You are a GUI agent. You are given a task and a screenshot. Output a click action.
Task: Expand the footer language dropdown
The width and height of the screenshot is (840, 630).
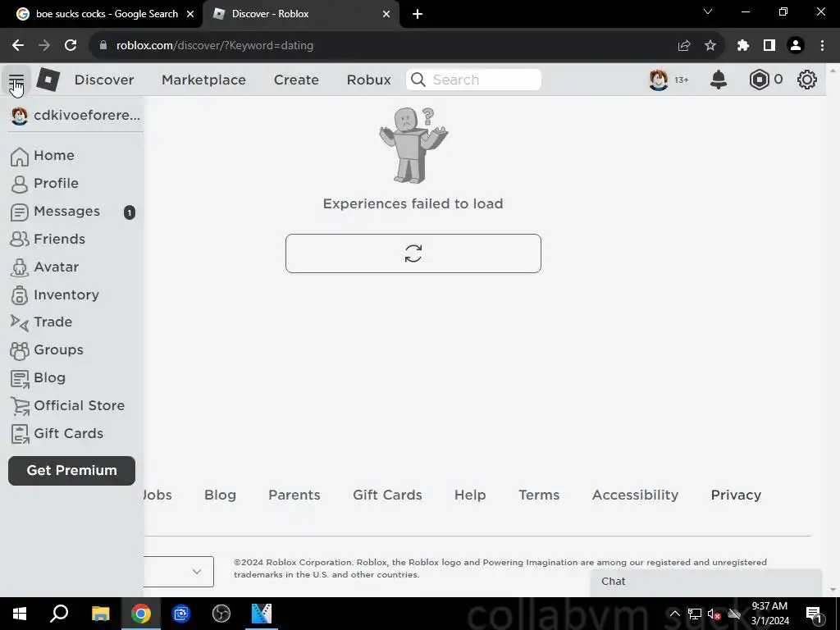coord(178,572)
